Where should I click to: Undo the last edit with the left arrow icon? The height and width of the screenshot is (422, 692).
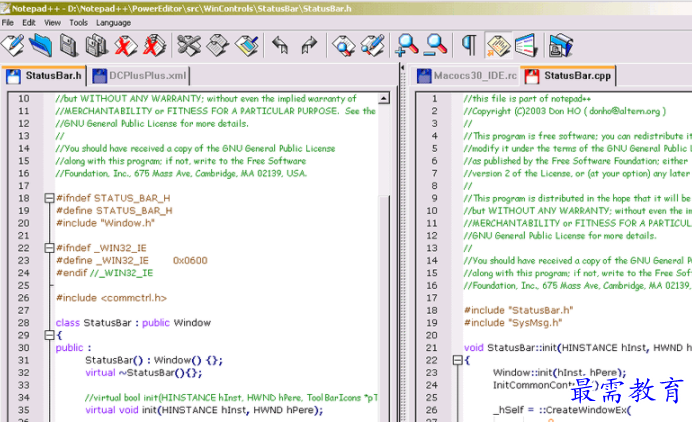click(280, 45)
